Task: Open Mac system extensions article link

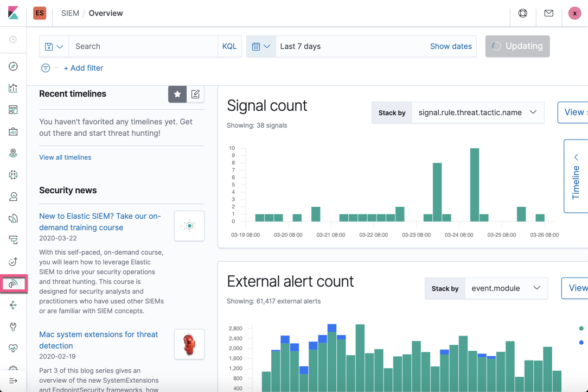Action: click(x=99, y=340)
